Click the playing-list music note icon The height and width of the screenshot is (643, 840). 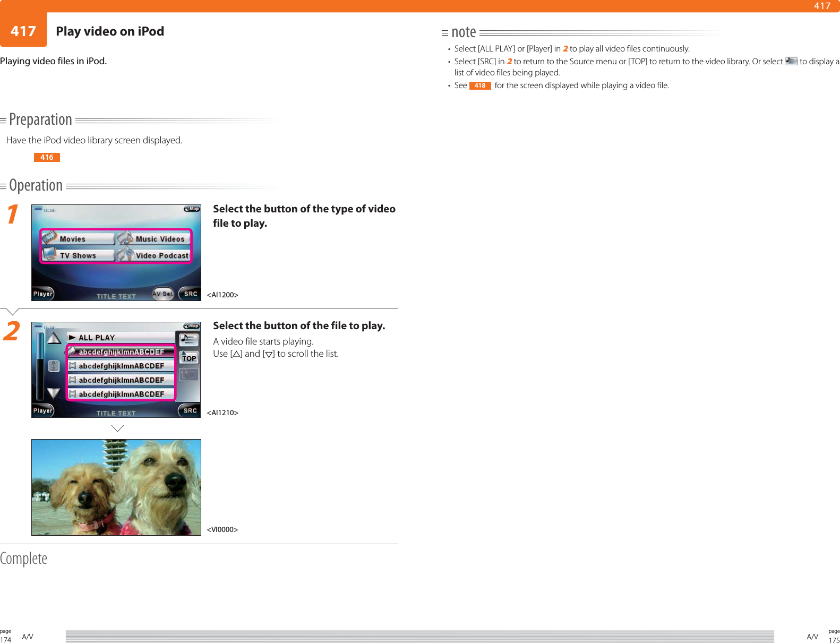(188, 339)
